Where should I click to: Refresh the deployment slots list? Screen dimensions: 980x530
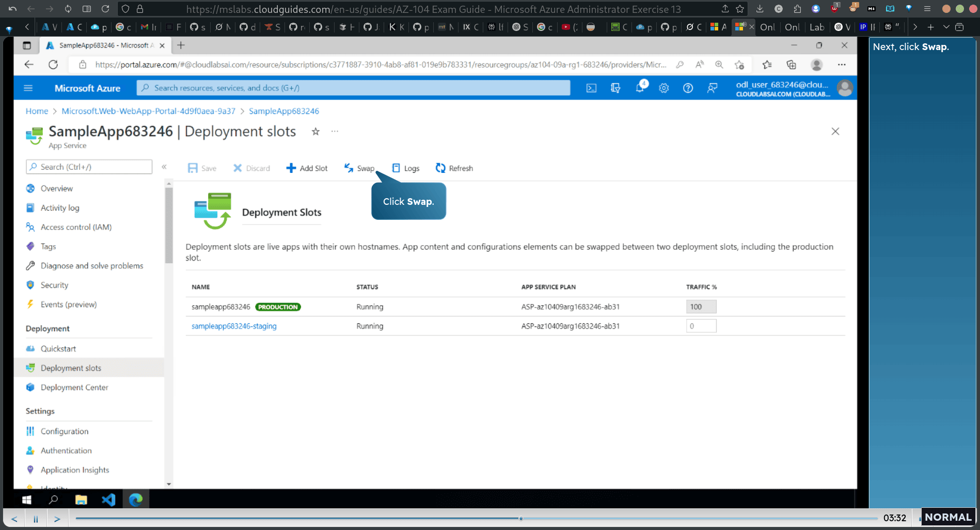(454, 168)
